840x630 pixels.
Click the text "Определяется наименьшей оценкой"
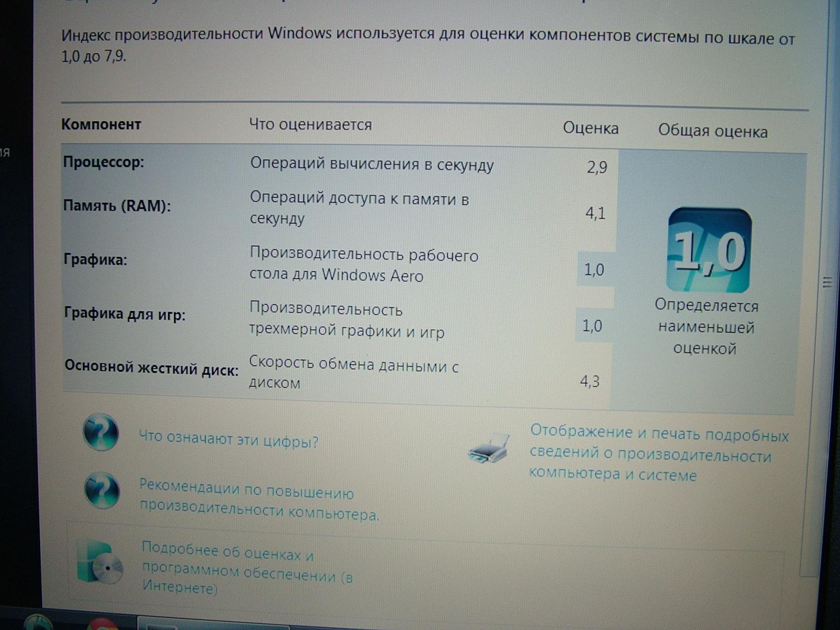tap(706, 327)
